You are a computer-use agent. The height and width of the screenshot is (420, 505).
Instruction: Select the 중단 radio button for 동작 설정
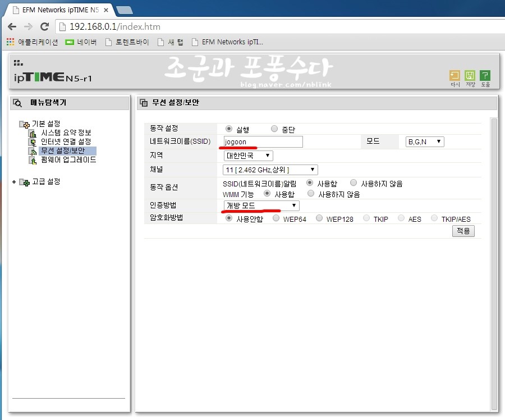pos(274,129)
